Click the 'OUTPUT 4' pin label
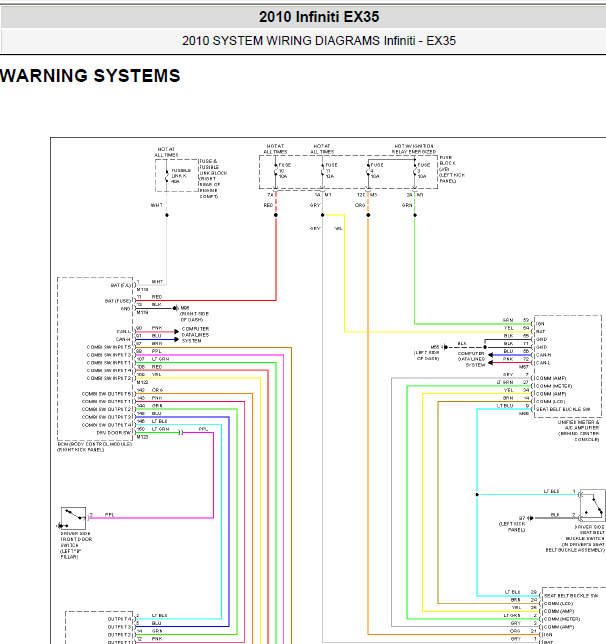This screenshot has height=644, width=606. pyautogui.click(x=120, y=619)
